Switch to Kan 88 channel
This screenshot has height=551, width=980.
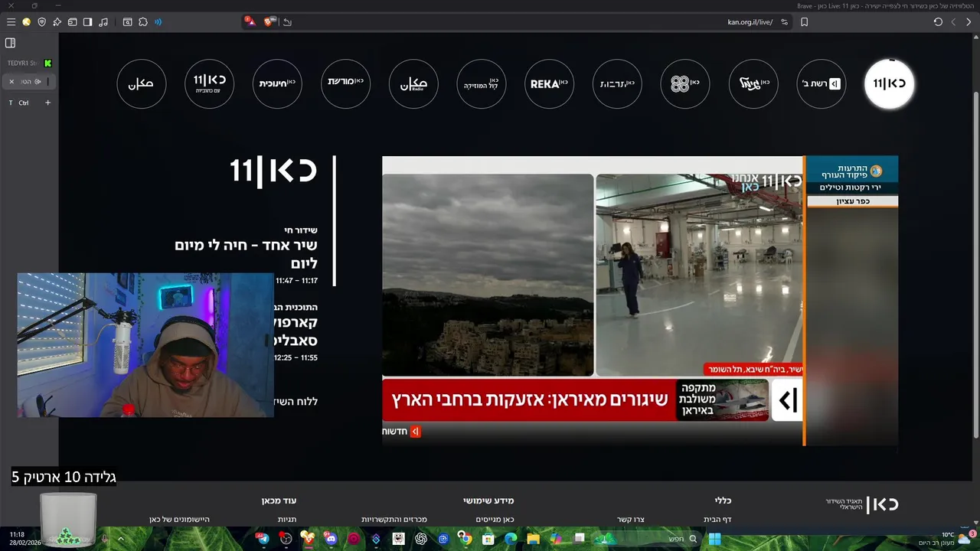pyautogui.click(x=685, y=83)
